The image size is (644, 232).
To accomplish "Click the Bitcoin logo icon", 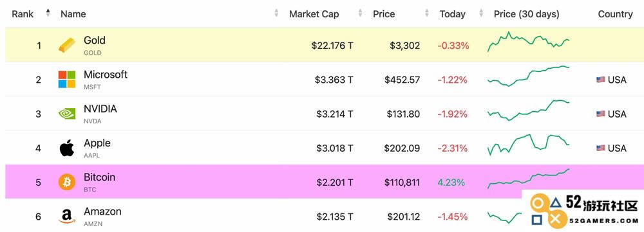I will (67, 182).
